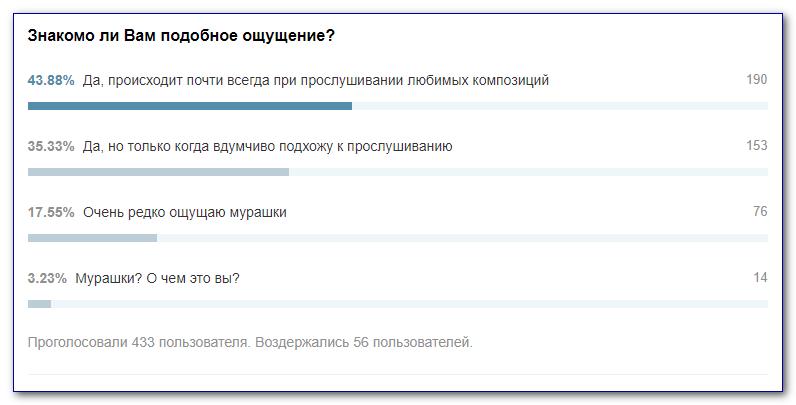
Task: Click the vote count 76
Action: point(760,212)
